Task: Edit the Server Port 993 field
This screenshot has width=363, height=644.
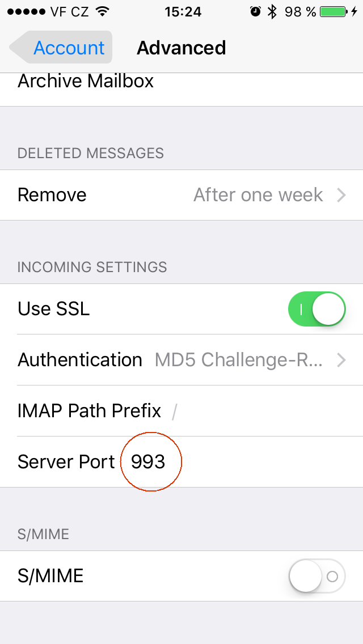Action: click(x=181, y=462)
